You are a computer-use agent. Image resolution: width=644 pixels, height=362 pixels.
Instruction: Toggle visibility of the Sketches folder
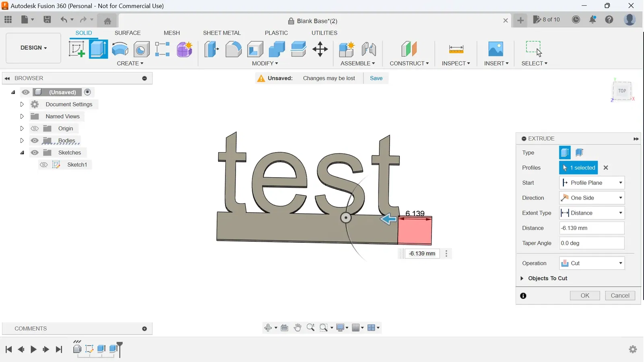(x=35, y=153)
